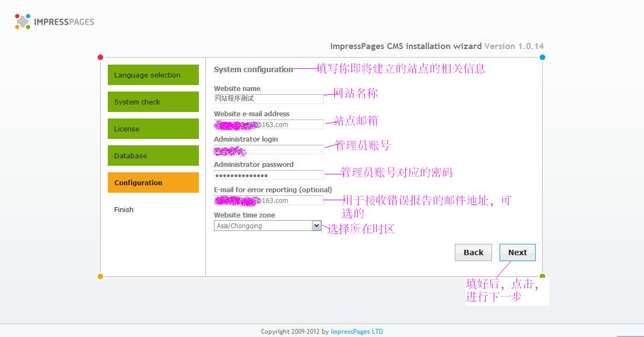Screen dimensions: 644x337
Task: Click the Next button
Action: click(517, 252)
